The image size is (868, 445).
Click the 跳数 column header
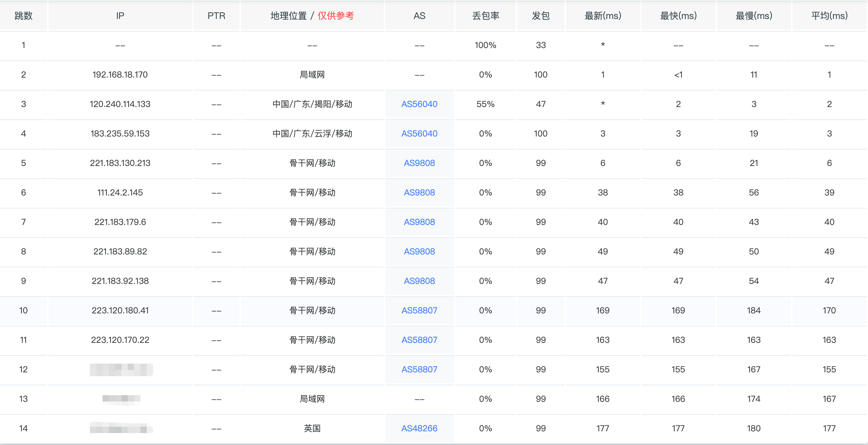tap(24, 16)
